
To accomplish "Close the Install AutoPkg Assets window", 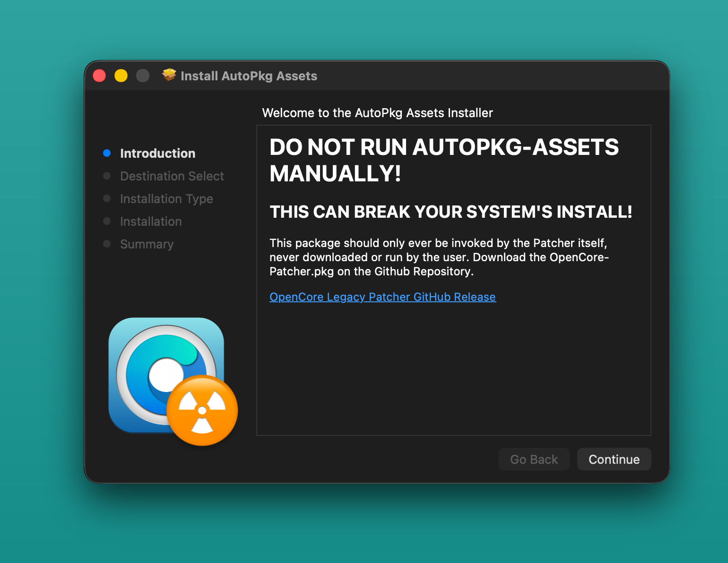I will tap(99, 76).
